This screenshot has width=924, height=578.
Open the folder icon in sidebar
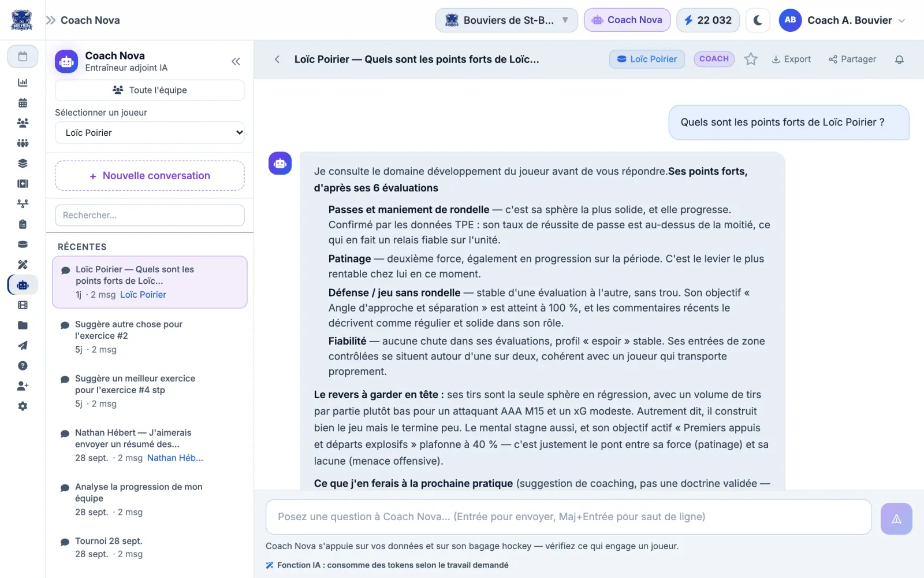pyautogui.click(x=23, y=325)
